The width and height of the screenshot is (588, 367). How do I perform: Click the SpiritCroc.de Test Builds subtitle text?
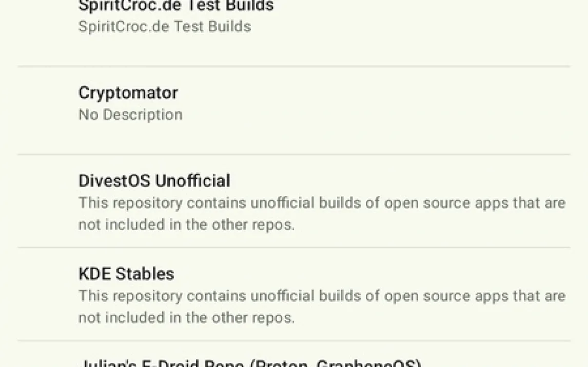(165, 26)
